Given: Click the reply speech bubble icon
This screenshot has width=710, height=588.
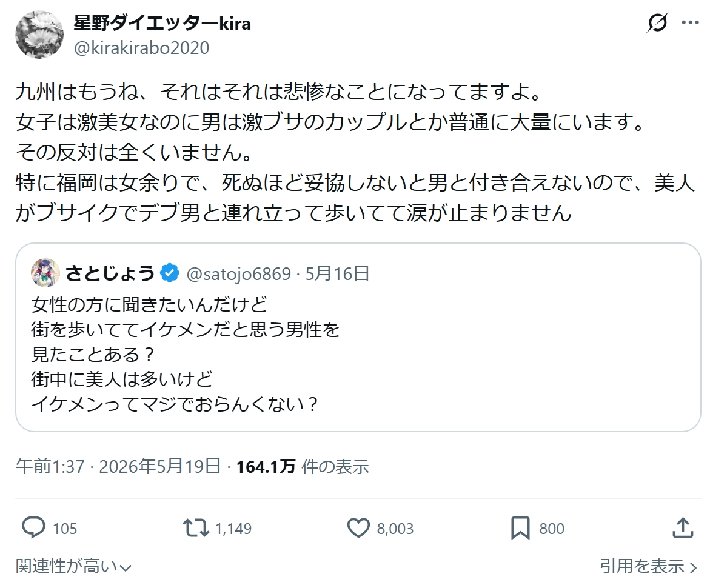Looking at the screenshot, I should [x=33, y=528].
